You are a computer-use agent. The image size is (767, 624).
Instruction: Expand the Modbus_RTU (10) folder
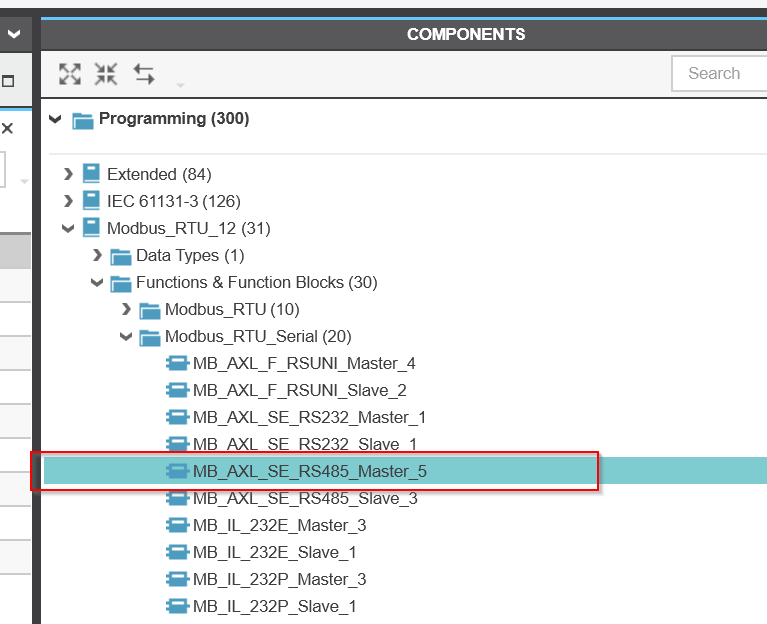point(126,309)
